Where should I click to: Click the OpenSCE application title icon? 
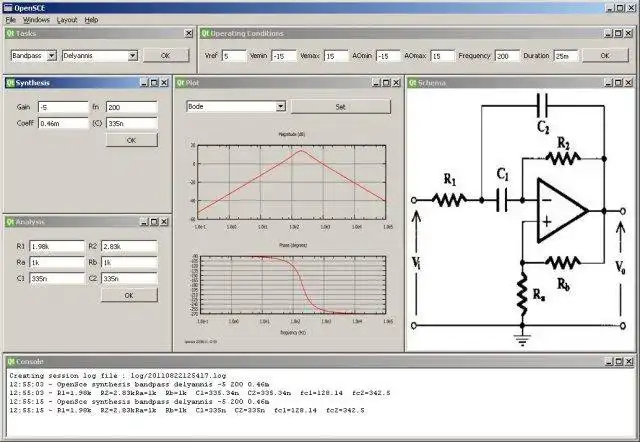point(8,8)
